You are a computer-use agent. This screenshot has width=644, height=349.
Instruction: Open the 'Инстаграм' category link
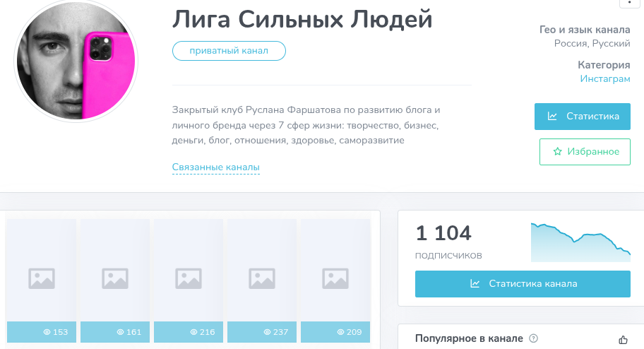(605, 78)
